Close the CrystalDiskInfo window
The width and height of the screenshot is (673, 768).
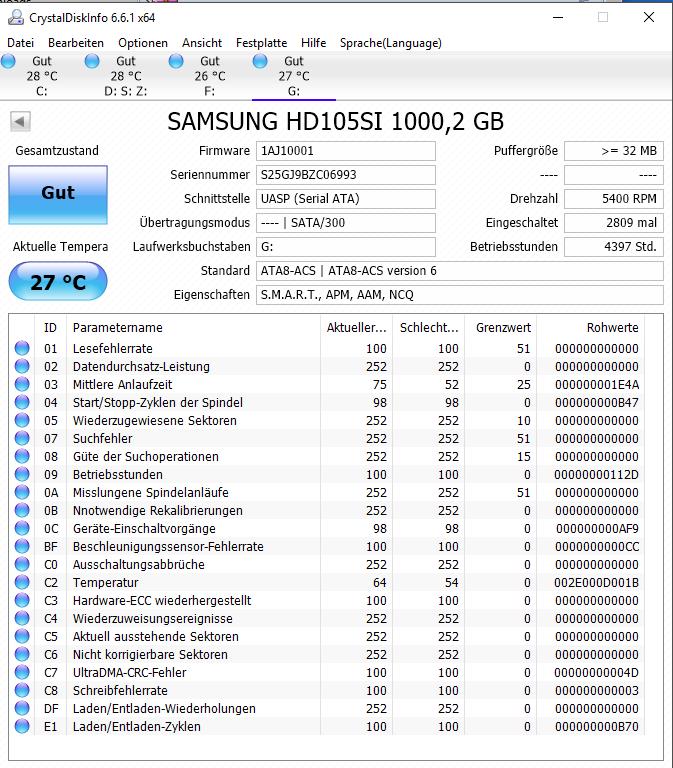(x=649, y=18)
